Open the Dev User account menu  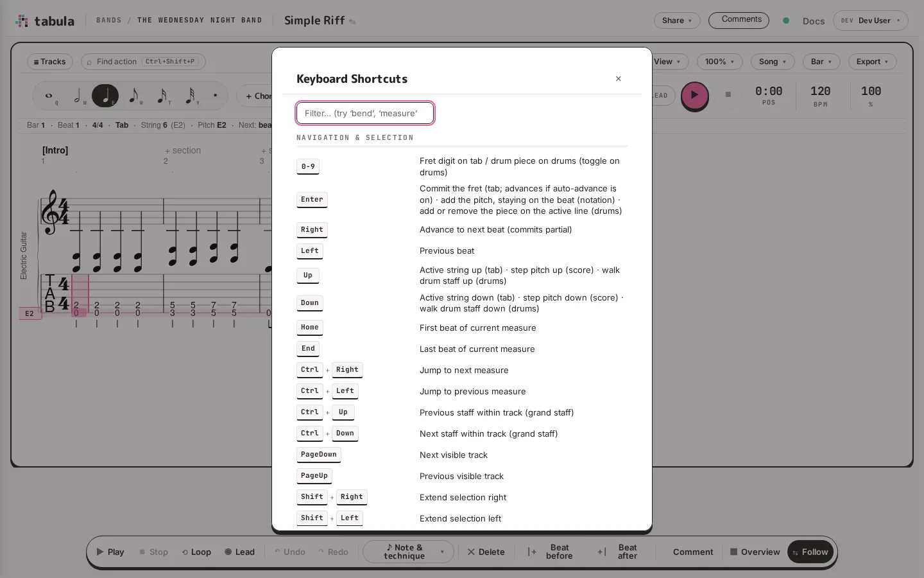click(870, 21)
